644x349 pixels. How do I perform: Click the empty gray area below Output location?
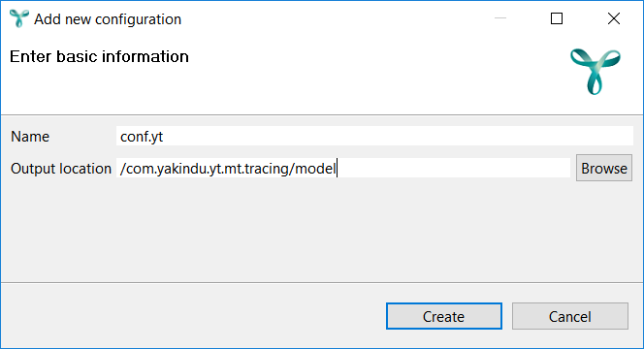click(322, 230)
